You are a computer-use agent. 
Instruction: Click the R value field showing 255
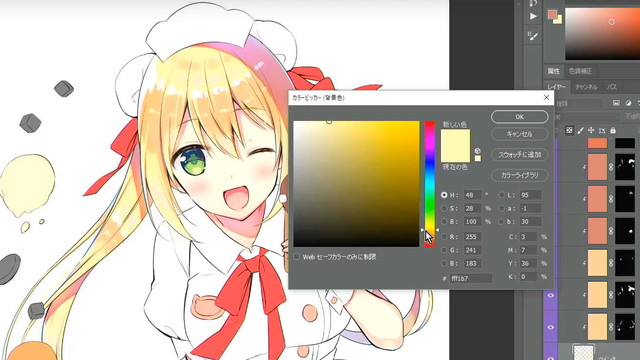click(x=472, y=237)
